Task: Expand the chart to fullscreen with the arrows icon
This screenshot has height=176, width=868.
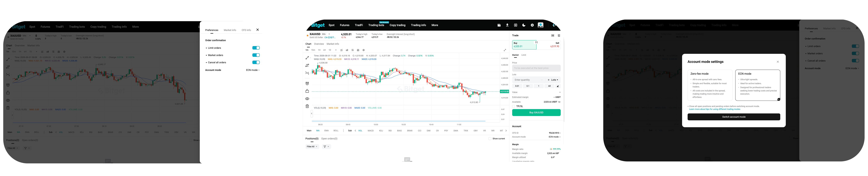Action: click(x=505, y=50)
